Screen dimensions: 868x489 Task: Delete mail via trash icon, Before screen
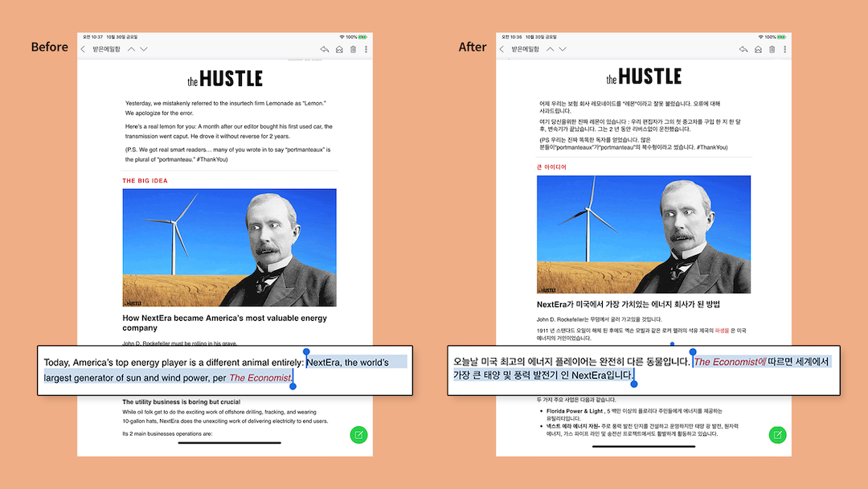coord(353,49)
